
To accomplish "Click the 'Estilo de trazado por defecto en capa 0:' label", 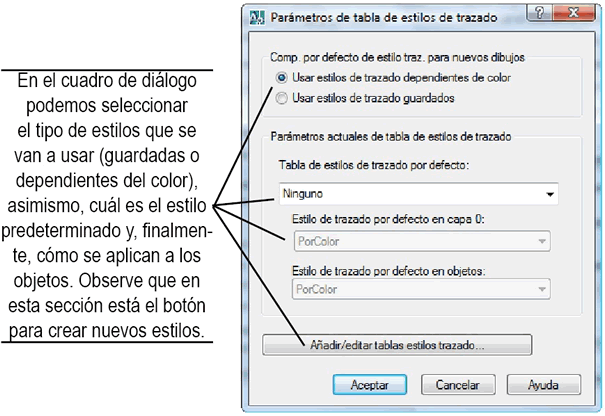I will pyautogui.click(x=388, y=219).
